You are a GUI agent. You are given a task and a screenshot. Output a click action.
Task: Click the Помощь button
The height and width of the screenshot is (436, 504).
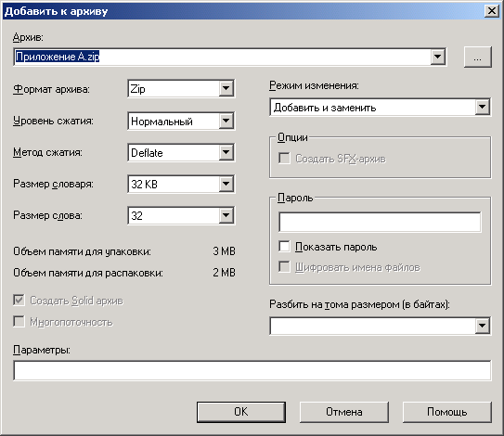[446, 412]
